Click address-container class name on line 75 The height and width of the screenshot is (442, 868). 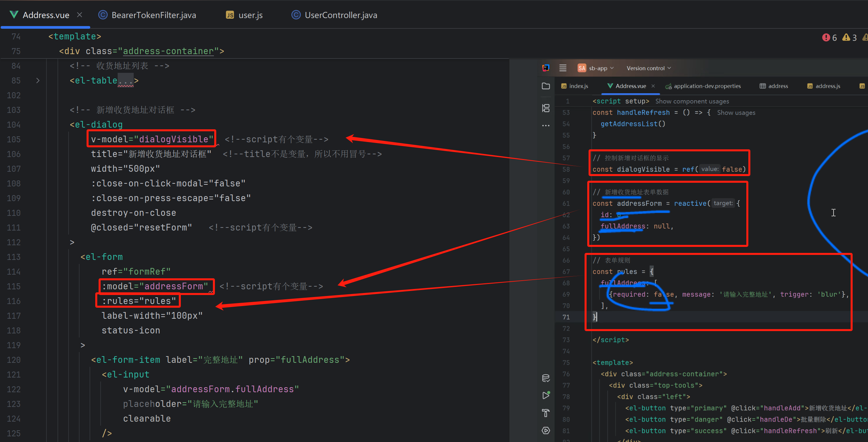[x=168, y=51]
